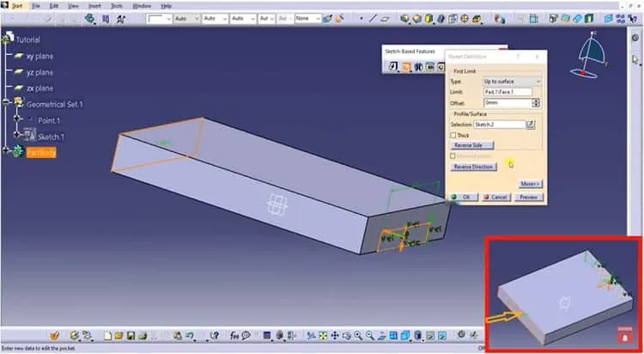Click the Select arrow on right toolbar

(x=635, y=60)
